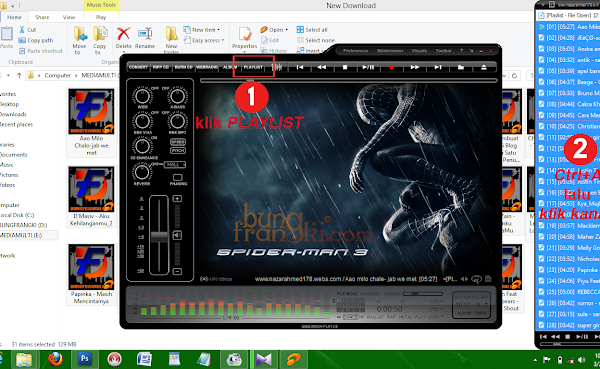
Task: Open the WEBRADIO section
Action: click(207, 67)
